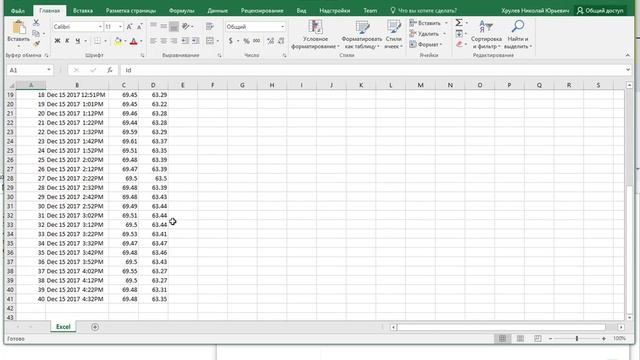Image resolution: width=640 pixels, height=360 pixels.
Task: Click the Decrease Decimal icon
Action: click(x=281, y=41)
